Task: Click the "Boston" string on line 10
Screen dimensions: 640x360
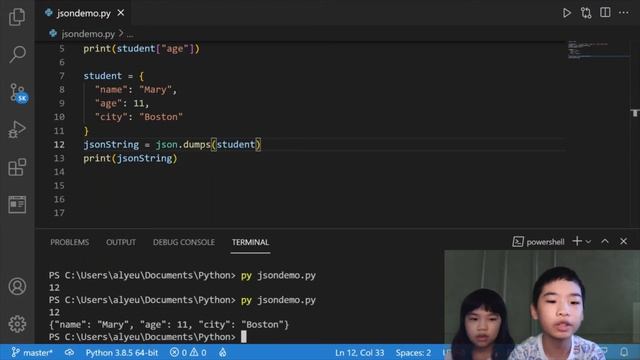Action: coord(161,117)
